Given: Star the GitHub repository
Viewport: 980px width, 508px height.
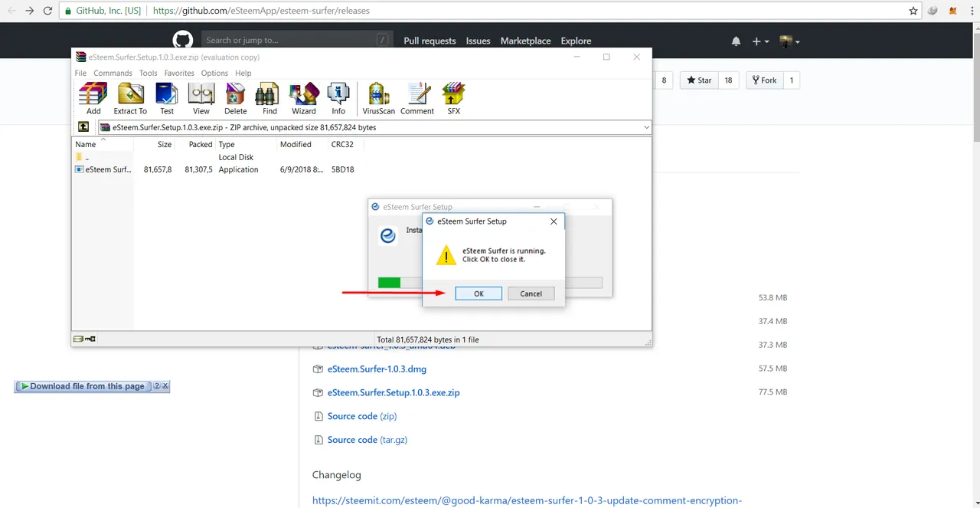Looking at the screenshot, I should pyautogui.click(x=699, y=80).
